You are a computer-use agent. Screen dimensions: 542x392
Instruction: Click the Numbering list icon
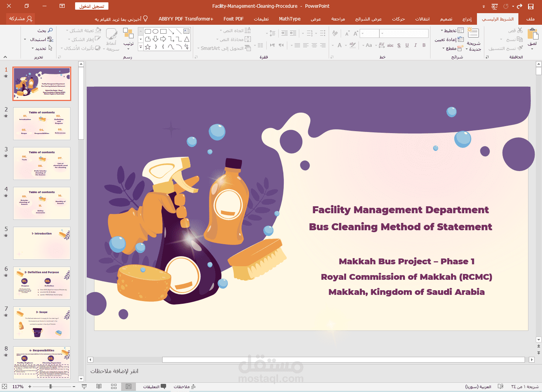[309, 33]
